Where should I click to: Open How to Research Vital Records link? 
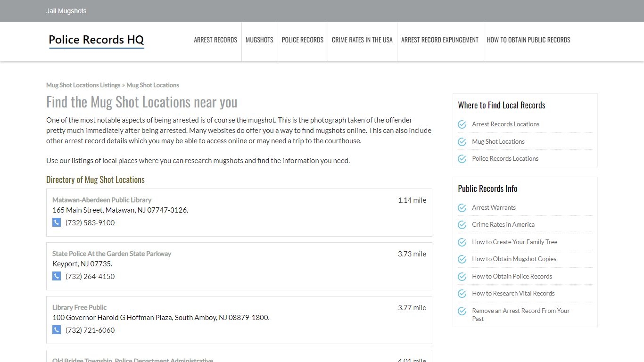coord(513,294)
